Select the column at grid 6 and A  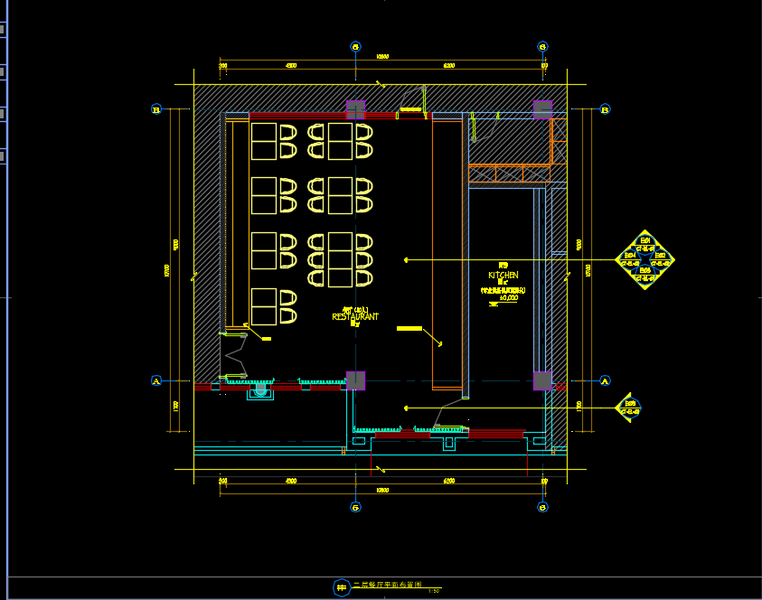point(542,381)
